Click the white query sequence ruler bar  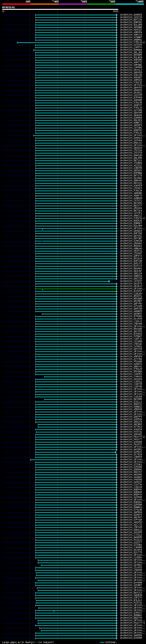[60, 10]
